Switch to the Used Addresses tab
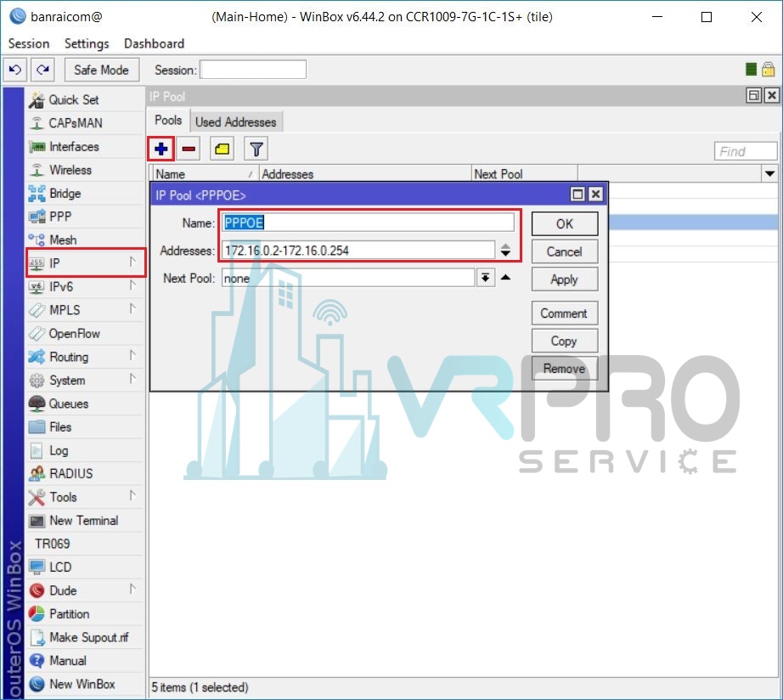783x700 pixels. click(236, 122)
